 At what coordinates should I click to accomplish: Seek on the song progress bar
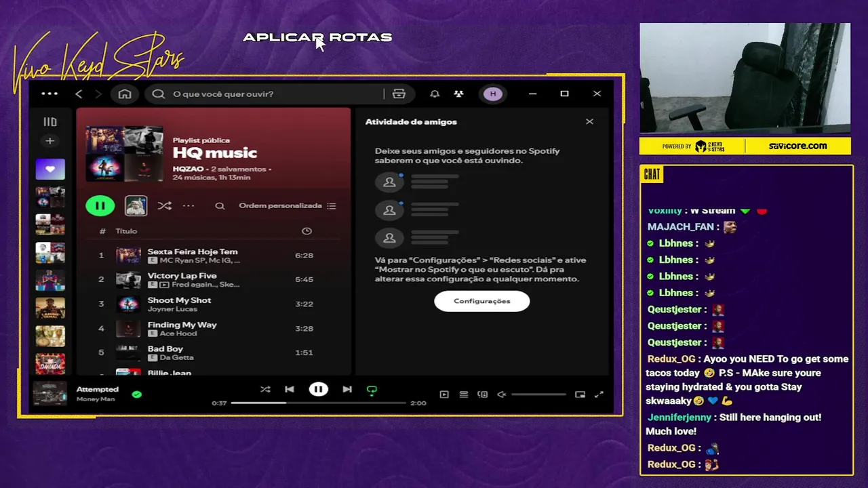[x=319, y=403]
